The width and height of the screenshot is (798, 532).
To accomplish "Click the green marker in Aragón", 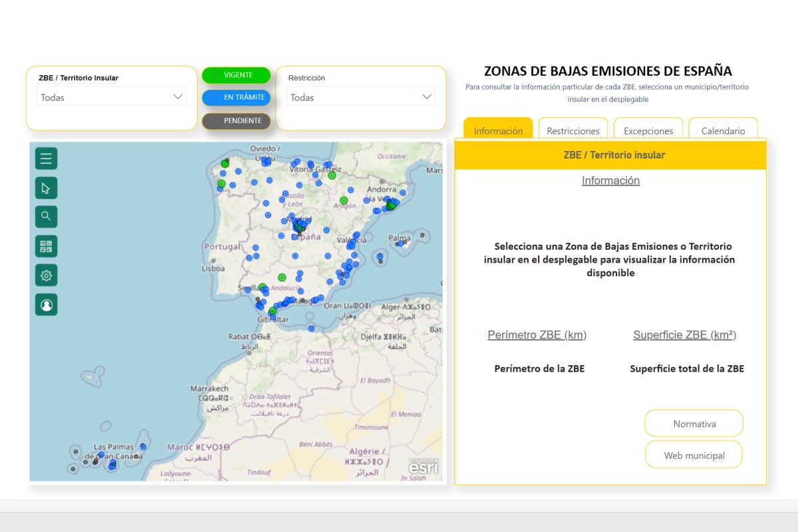I will [344, 200].
